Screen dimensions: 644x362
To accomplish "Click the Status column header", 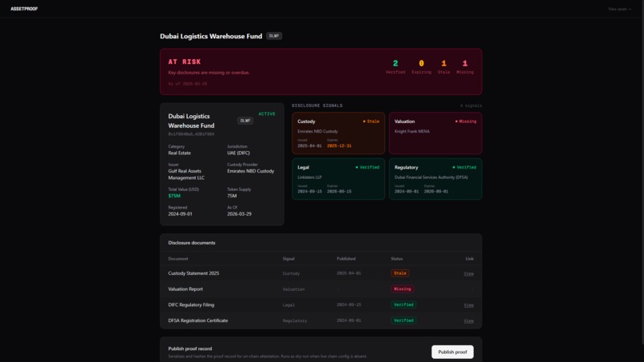I will point(397,259).
